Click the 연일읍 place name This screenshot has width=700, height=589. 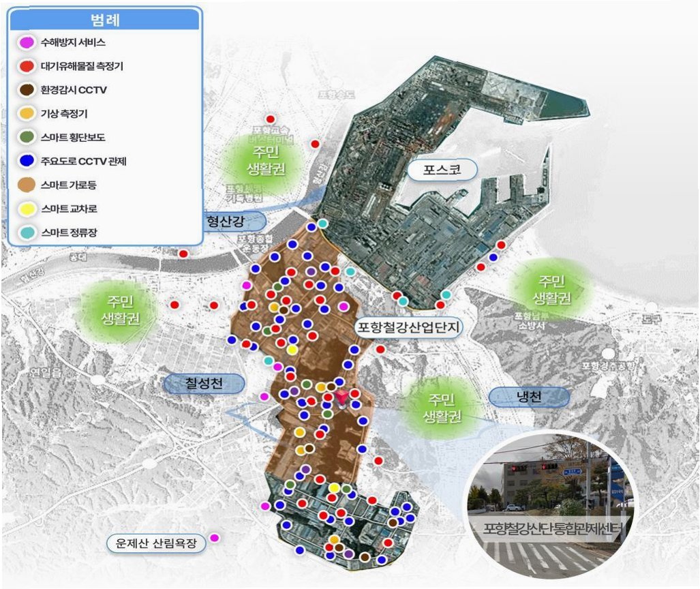[x=46, y=372]
